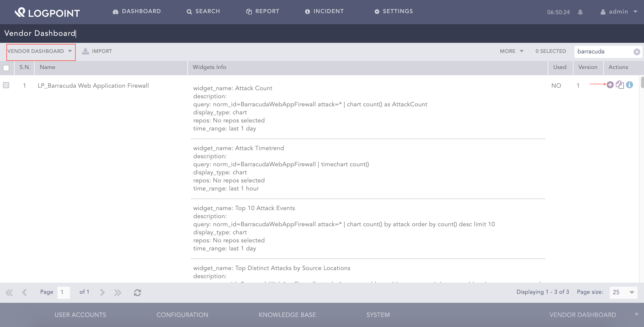Image resolution: width=644 pixels, height=327 pixels.
Task: Click the notification bell icon
Action: [580, 12]
